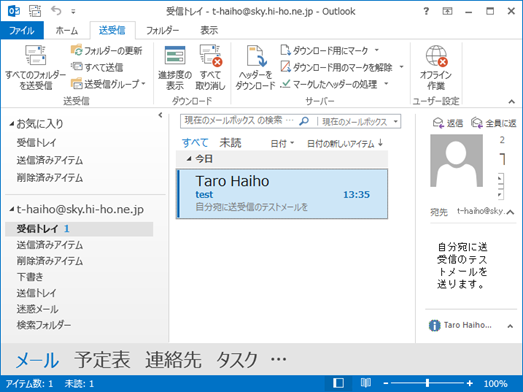This screenshot has width=523, height=392.
Task: Open the 日付 sort dropdown
Action: (x=282, y=144)
